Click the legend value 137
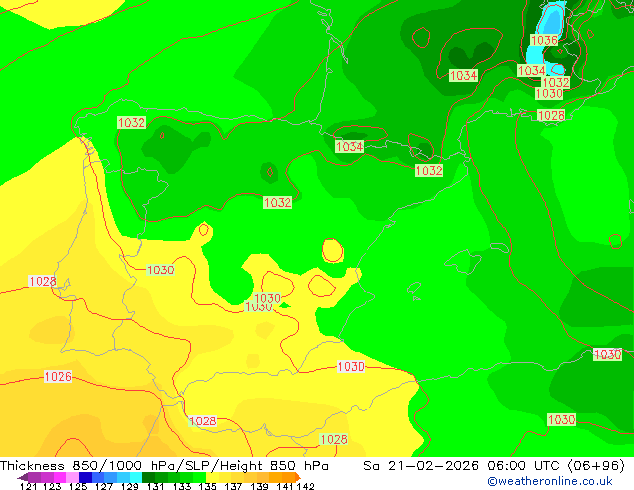Screen dimensions: 634x490 [233, 486]
